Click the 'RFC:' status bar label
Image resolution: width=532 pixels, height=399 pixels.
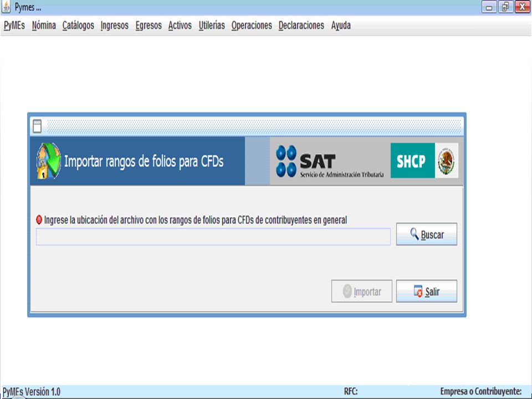[x=351, y=391]
